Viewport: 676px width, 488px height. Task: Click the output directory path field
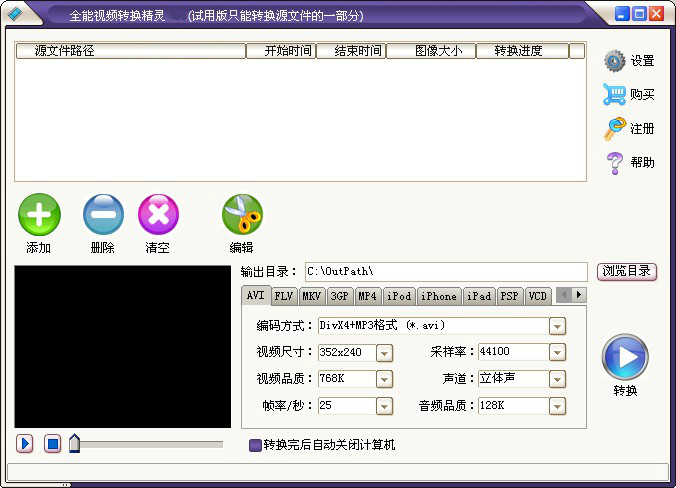pos(446,272)
